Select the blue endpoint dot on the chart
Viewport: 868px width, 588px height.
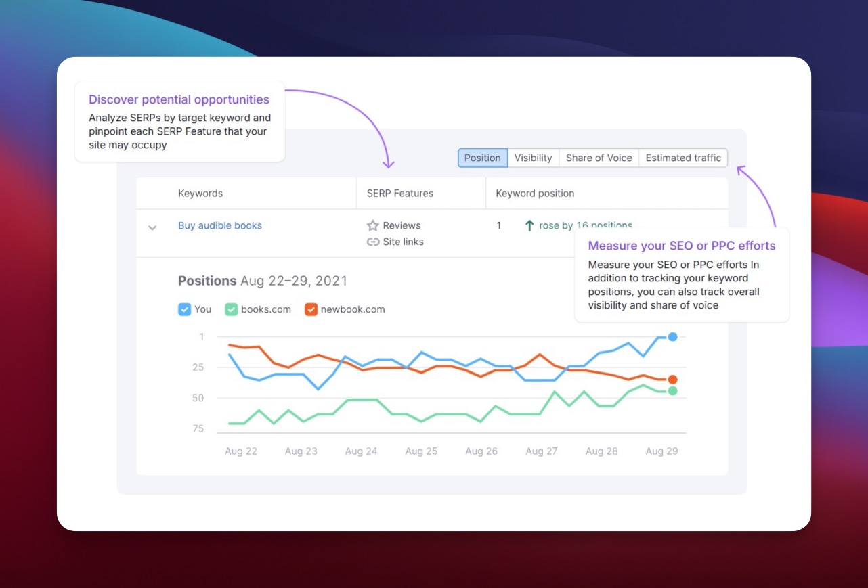point(672,336)
